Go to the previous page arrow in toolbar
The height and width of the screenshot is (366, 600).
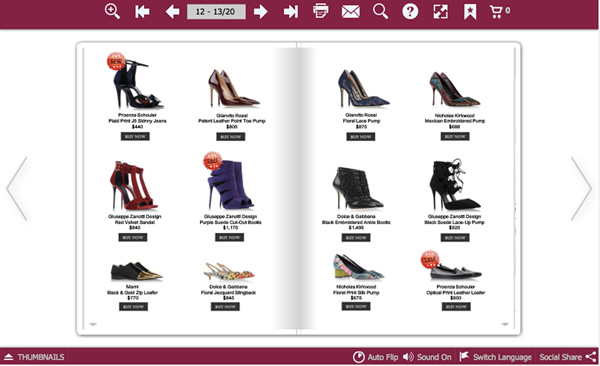[172, 11]
